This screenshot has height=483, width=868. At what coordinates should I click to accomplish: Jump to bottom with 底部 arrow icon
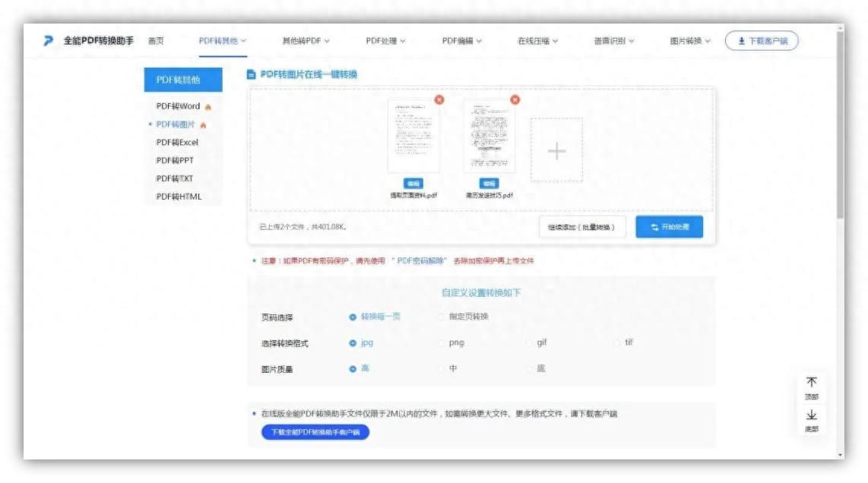812,415
